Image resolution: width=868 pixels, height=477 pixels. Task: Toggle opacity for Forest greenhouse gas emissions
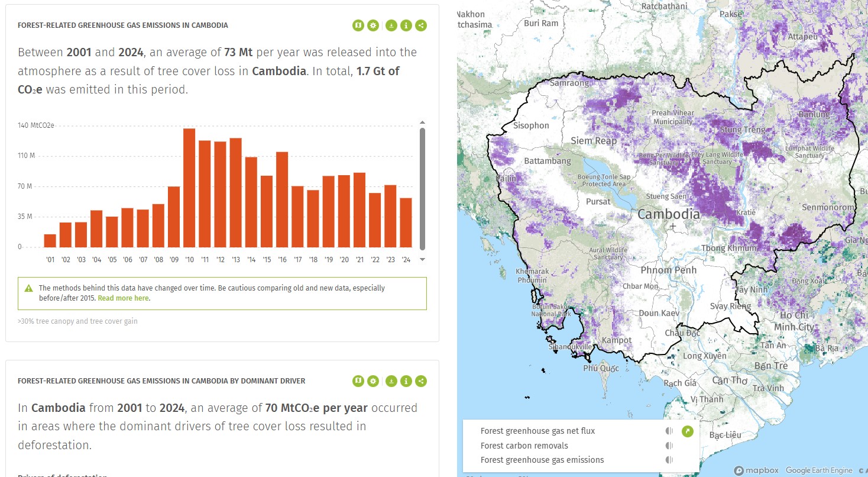coord(669,460)
